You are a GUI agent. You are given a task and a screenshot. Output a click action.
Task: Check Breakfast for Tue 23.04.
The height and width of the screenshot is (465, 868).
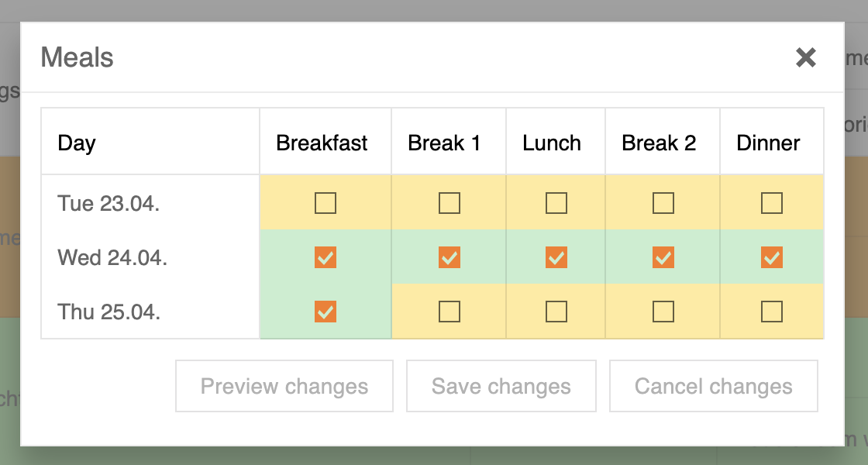pos(325,203)
